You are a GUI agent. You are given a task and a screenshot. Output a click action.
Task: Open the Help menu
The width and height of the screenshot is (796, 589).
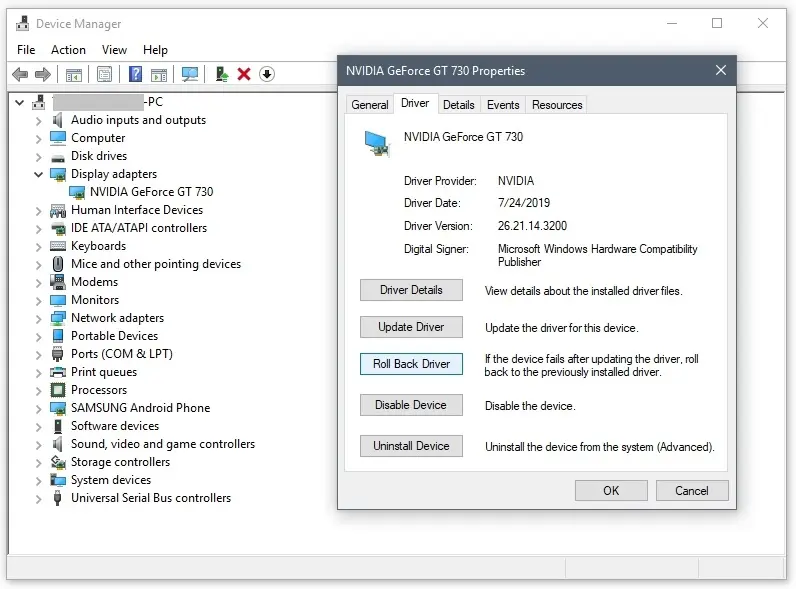click(x=155, y=50)
